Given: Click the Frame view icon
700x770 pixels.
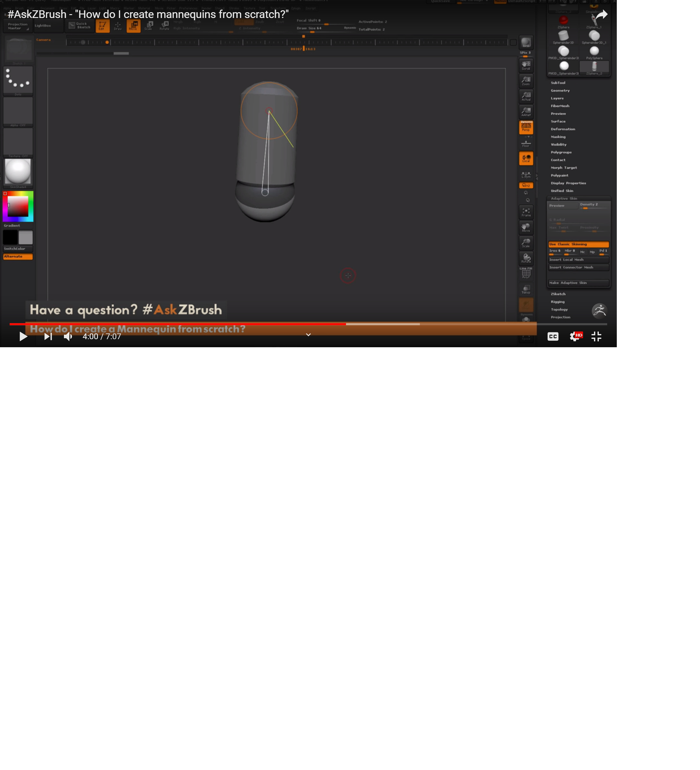Looking at the screenshot, I should (x=526, y=212).
